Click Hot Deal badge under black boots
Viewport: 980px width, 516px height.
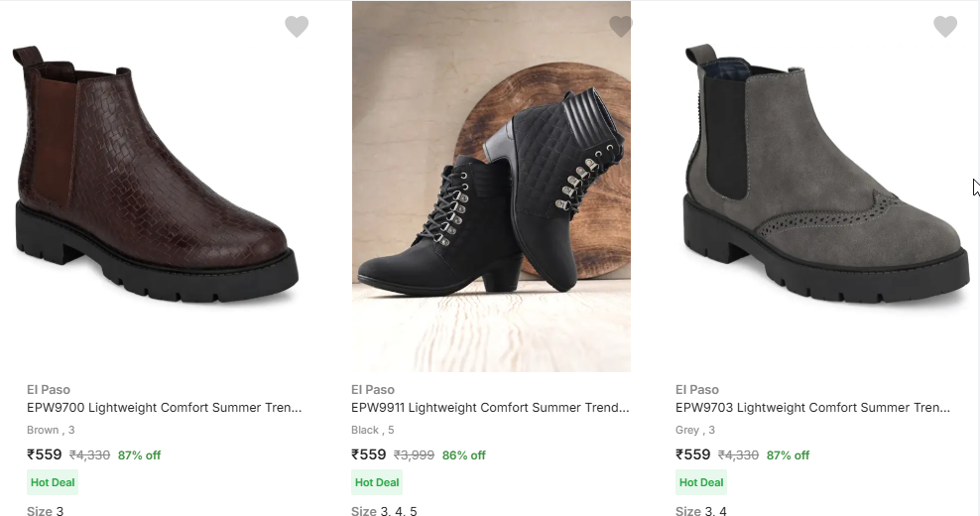coord(377,483)
